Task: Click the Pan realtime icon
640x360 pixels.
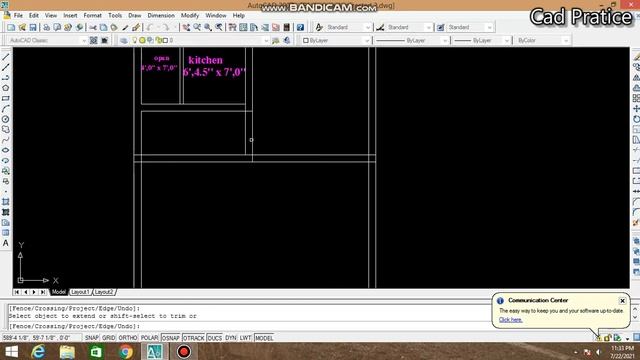Action: pyautogui.click(x=186, y=27)
